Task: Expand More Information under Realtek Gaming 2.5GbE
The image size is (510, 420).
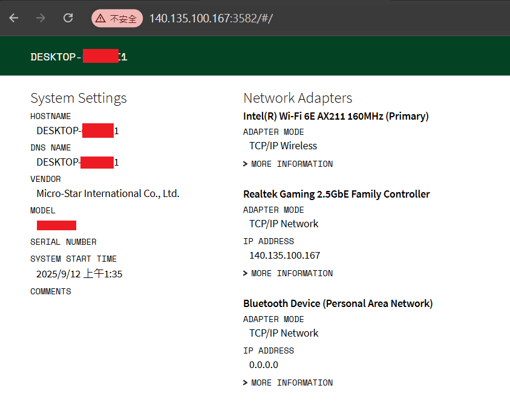Action: [288, 273]
